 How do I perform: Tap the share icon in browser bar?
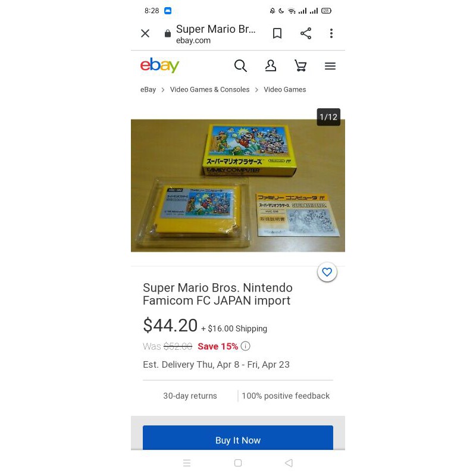[306, 33]
